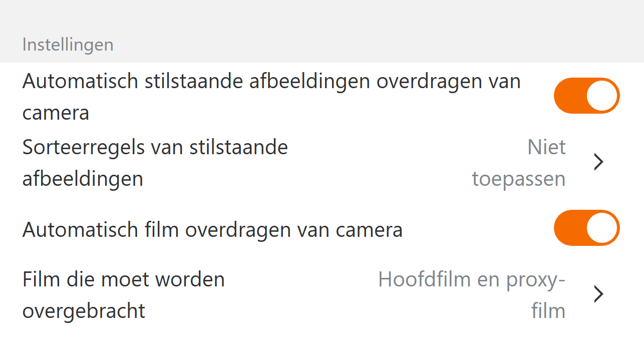Click the word 'overgebracht' in film row
Screen dimensions: 644x354
tap(84, 311)
